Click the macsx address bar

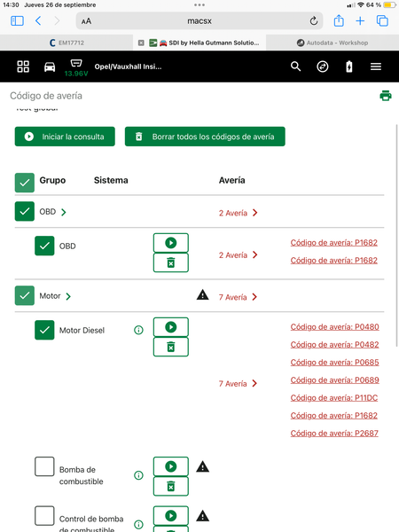(199, 21)
